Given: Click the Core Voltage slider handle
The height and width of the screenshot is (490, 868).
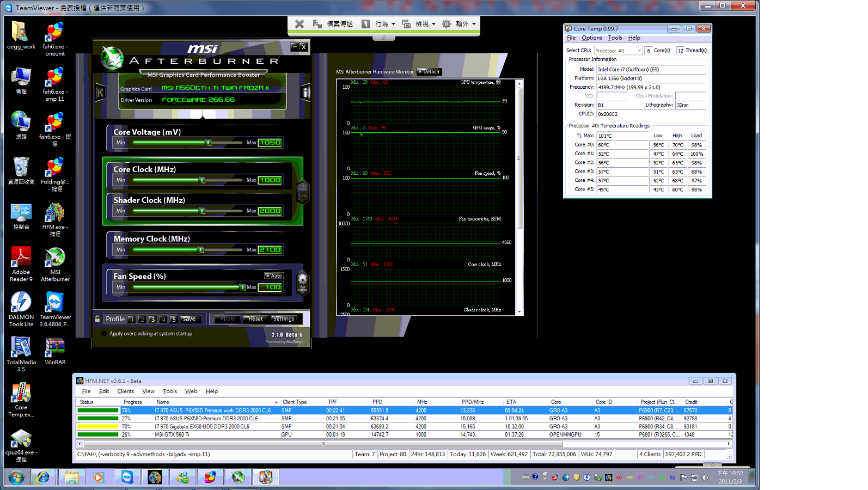Looking at the screenshot, I should point(208,143).
